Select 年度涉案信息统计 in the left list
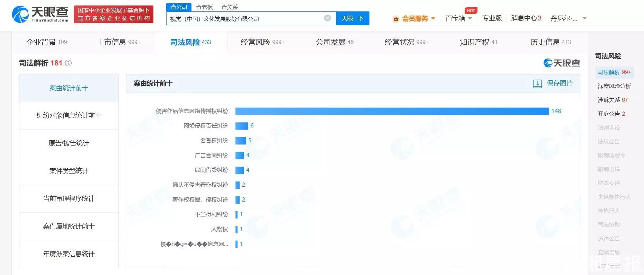 (x=69, y=254)
